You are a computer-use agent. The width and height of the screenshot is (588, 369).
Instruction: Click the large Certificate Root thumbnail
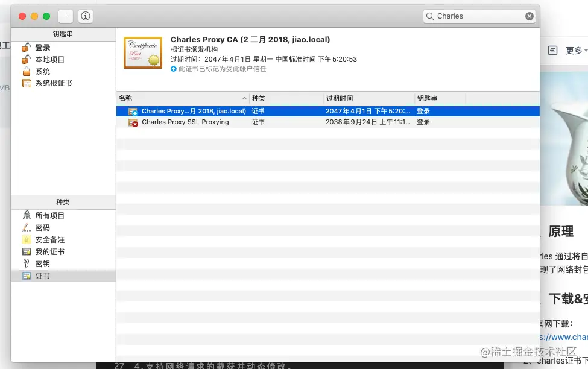143,52
